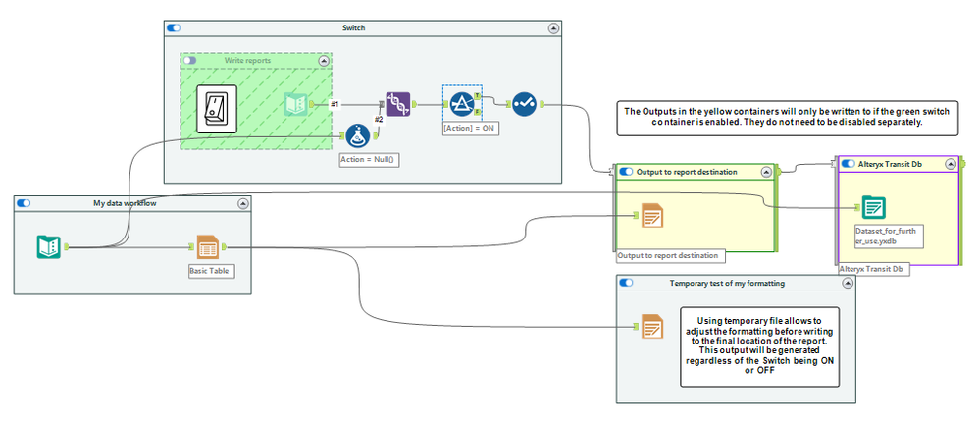Collapse Output to report destination container
The width and height of the screenshot is (980, 423).
tap(766, 172)
